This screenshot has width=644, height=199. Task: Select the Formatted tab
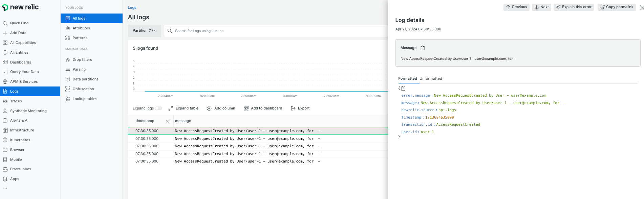pyautogui.click(x=407, y=79)
